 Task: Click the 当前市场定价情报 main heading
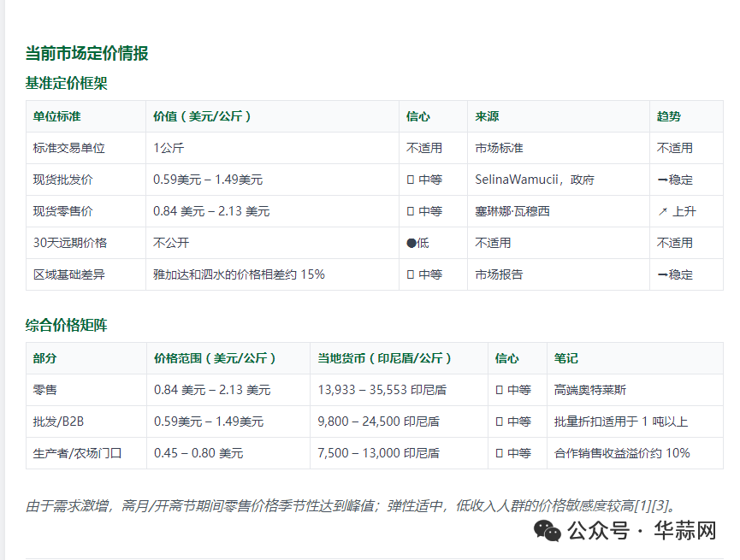[x=86, y=53]
